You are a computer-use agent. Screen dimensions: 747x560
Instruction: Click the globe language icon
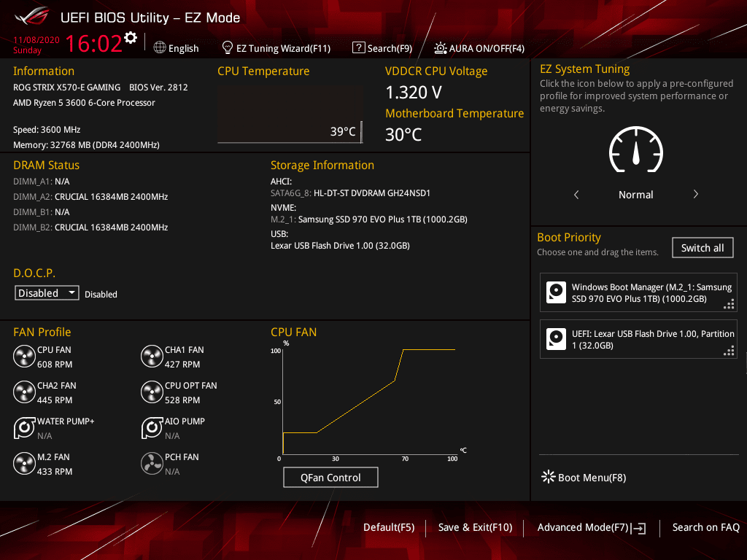[x=160, y=47]
